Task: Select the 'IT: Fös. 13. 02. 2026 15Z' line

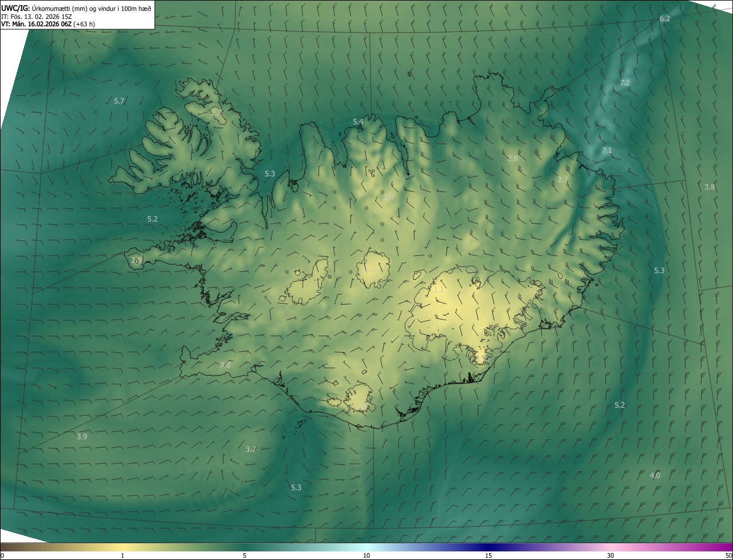Action: (36, 16)
